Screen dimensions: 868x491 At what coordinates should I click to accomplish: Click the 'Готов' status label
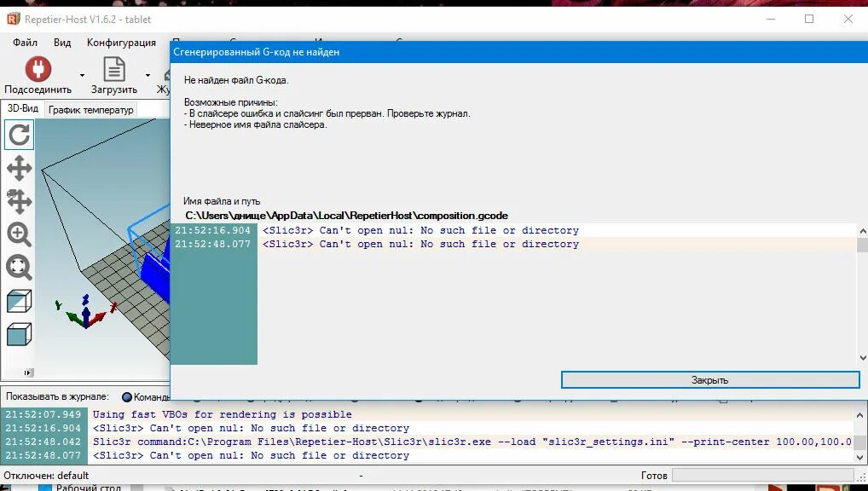point(654,476)
